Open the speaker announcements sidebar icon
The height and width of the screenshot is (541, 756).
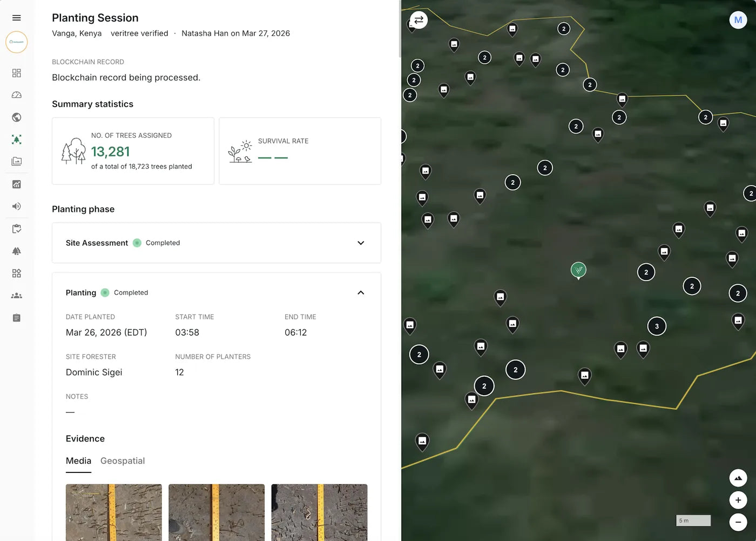click(17, 206)
